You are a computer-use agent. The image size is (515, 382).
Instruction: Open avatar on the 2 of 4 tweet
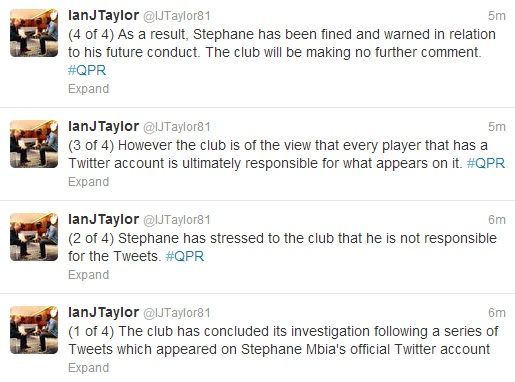(x=34, y=237)
